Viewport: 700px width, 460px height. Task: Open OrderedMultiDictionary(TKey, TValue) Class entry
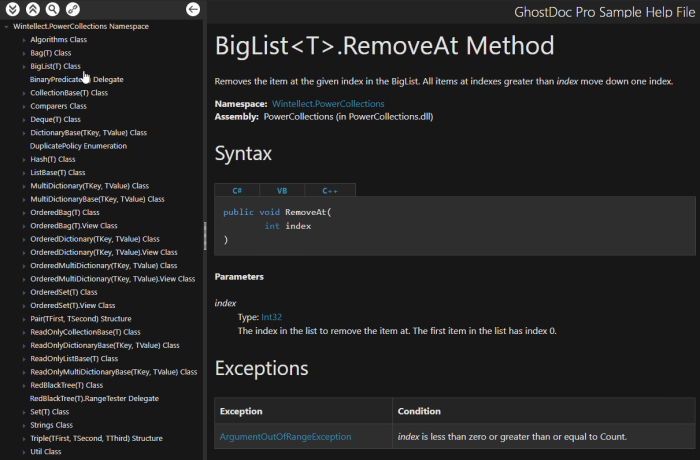tap(104, 266)
